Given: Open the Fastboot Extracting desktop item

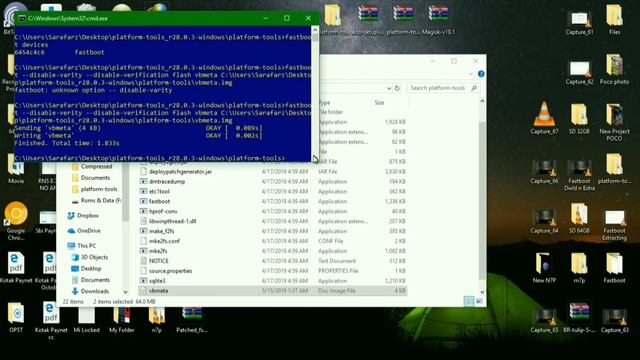Looking at the screenshot, I should coord(614,224).
